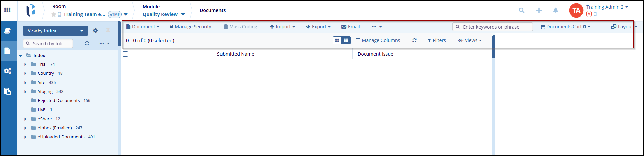Open the app launcher grid icon
The height and width of the screenshot is (156, 644).
click(7, 10)
